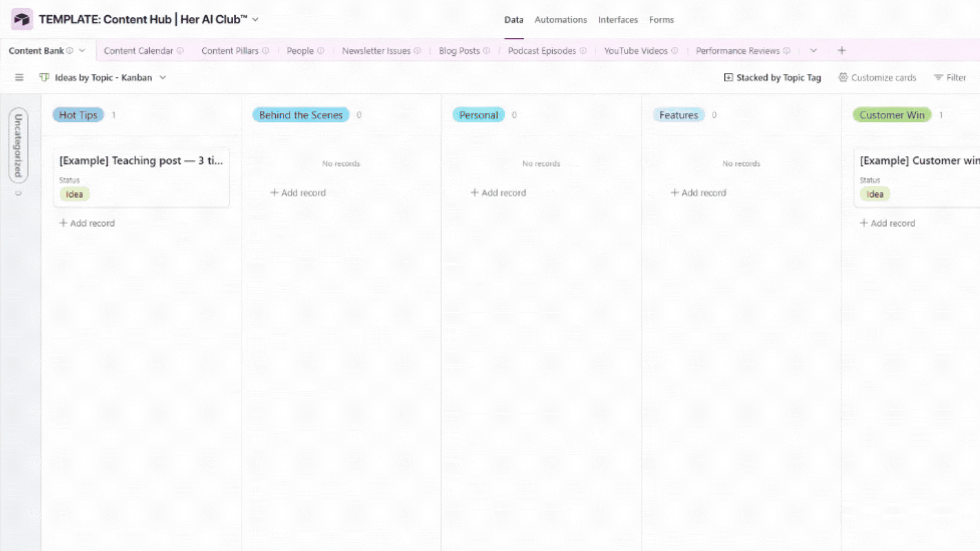Show the People table info icon
Image resolution: width=980 pixels, height=551 pixels.
321,51
